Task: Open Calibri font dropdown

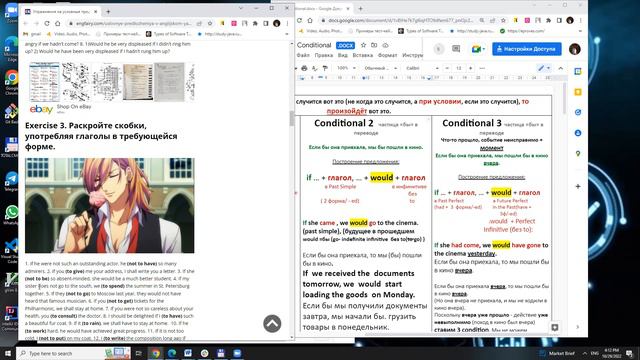Action: 422,68
